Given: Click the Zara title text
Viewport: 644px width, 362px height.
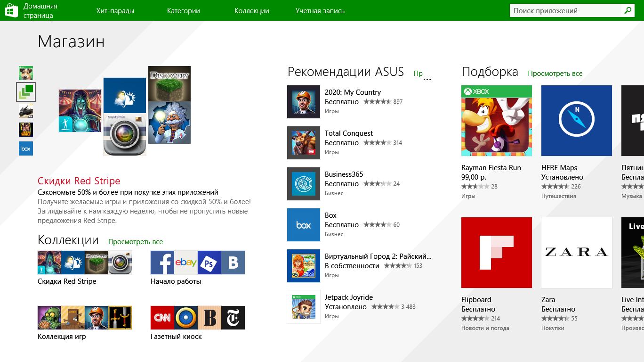Looking at the screenshot, I should pyautogui.click(x=548, y=300).
